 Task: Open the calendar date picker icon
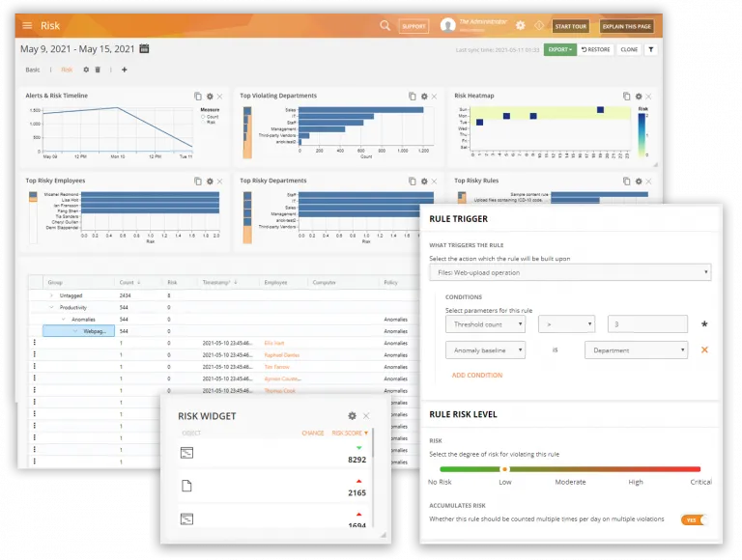(144, 48)
